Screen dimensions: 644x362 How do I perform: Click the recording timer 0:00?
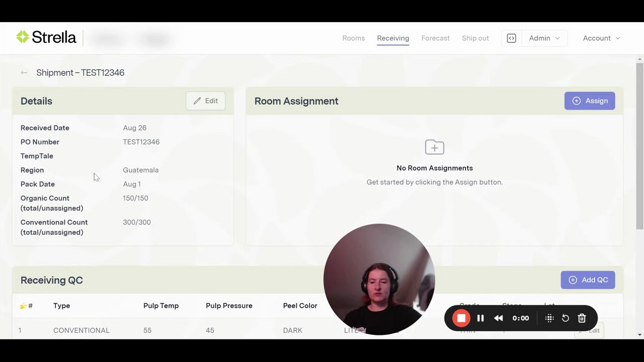521,318
